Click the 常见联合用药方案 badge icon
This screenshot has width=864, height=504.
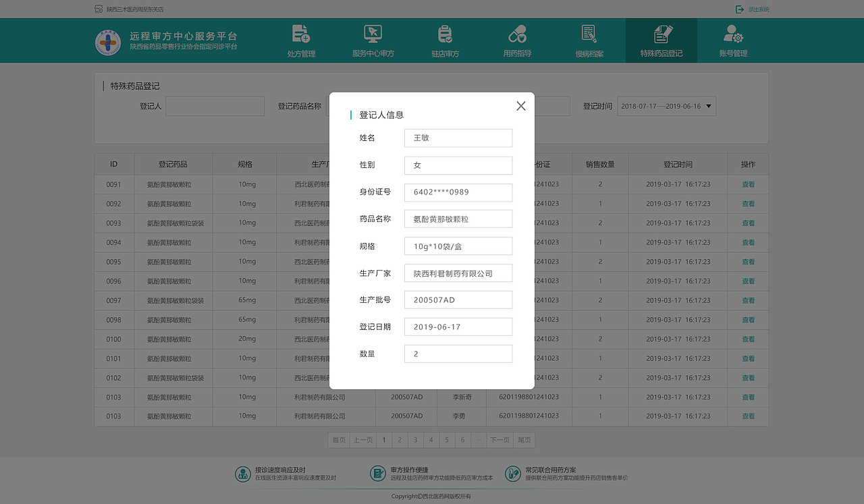[513, 474]
